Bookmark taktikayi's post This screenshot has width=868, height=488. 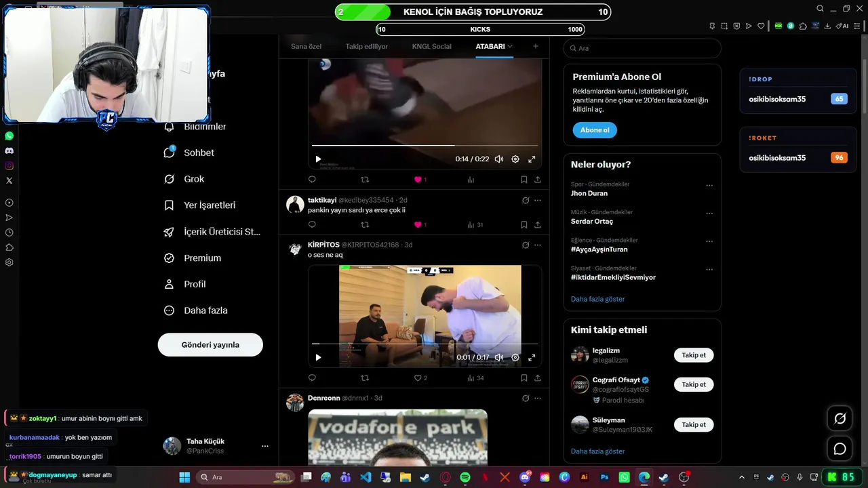[524, 225]
